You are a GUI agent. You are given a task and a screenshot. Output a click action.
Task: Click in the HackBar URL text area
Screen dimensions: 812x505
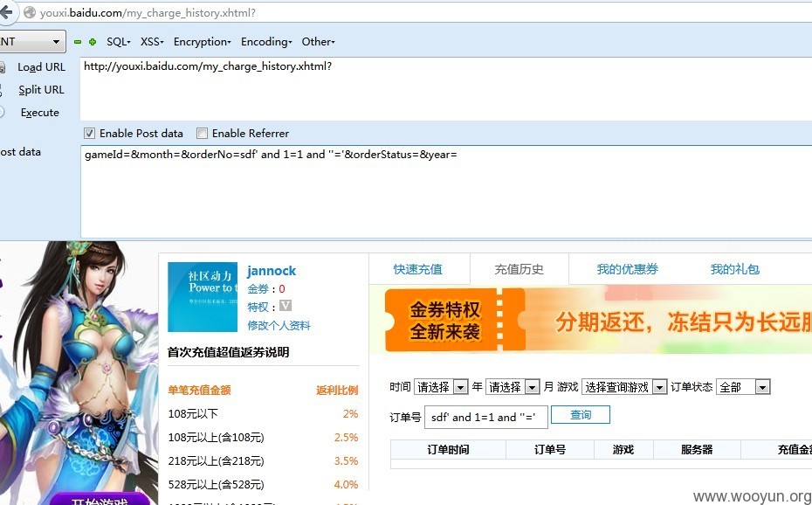tap(446, 88)
